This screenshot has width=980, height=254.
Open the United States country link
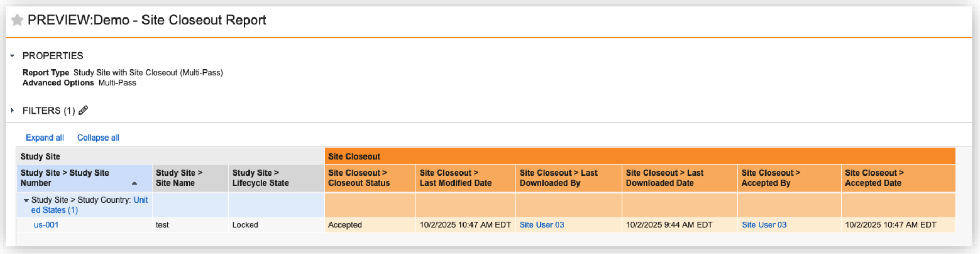(x=55, y=210)
